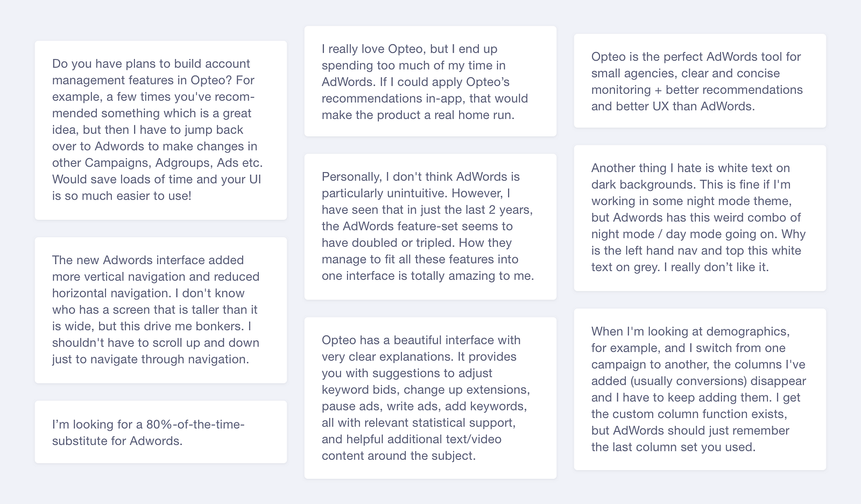This screenshot has height=504, width=861.
Task: Select the new Adwords interface navigation card
Action: [x=161, y=310]
